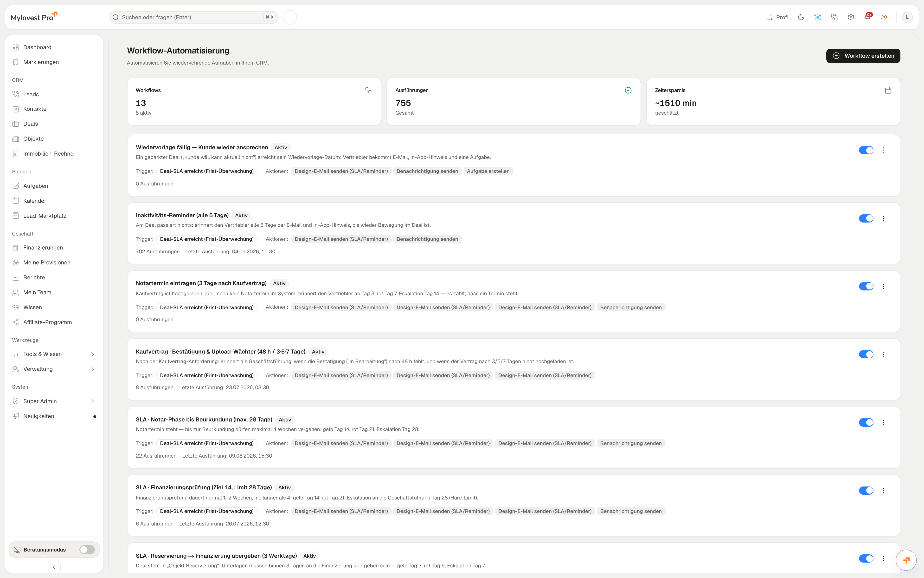This screenshot has width=924, height=578.
Task: Open options menu for SLA Notar-Phase workflow
Action: (884, 422)
